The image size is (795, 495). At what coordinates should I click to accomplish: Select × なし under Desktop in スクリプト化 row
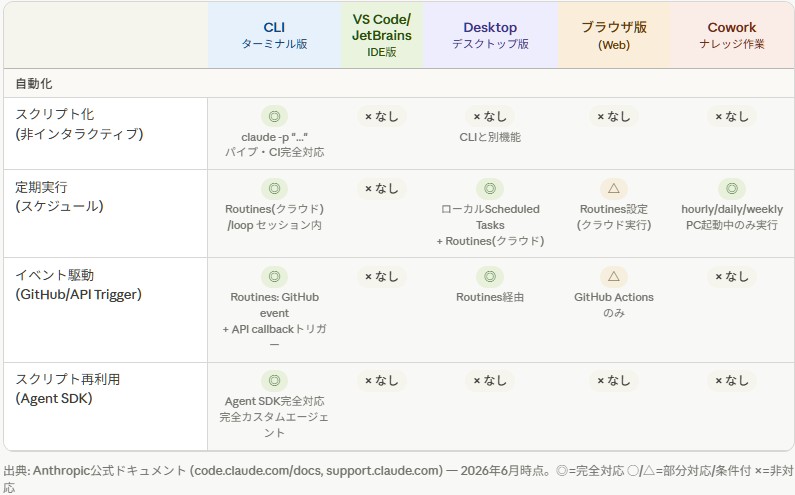click(490, 116)
